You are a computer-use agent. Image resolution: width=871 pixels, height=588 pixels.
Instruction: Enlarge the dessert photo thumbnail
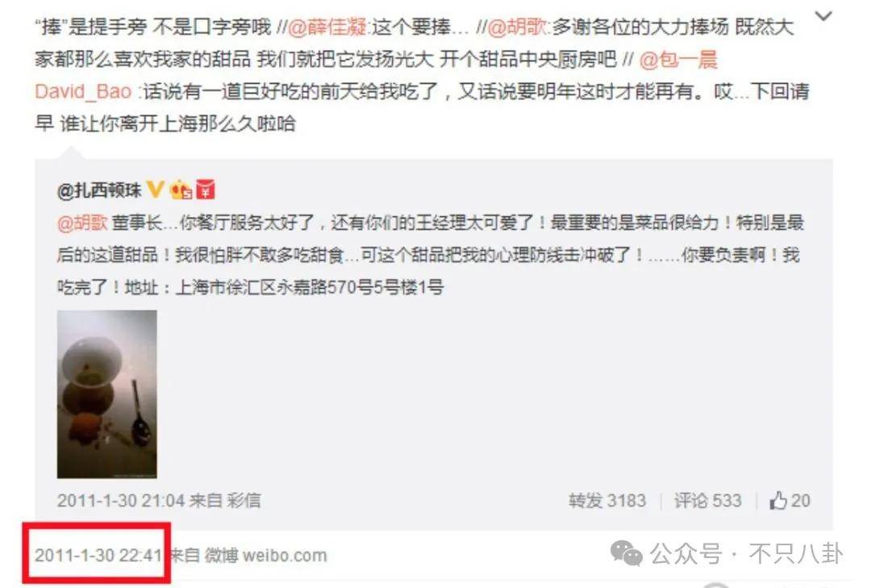tap(106, 394)
